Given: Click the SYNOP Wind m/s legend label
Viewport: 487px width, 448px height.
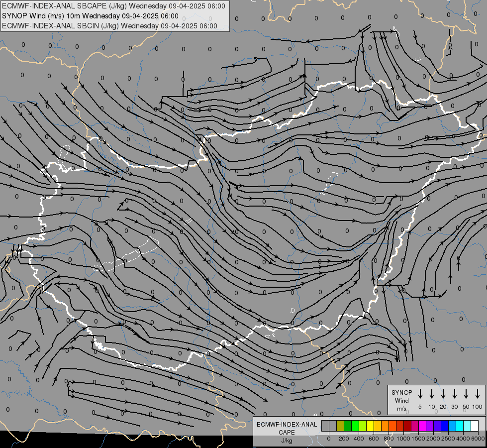Looking at the screenshot, I should (401, 400).
